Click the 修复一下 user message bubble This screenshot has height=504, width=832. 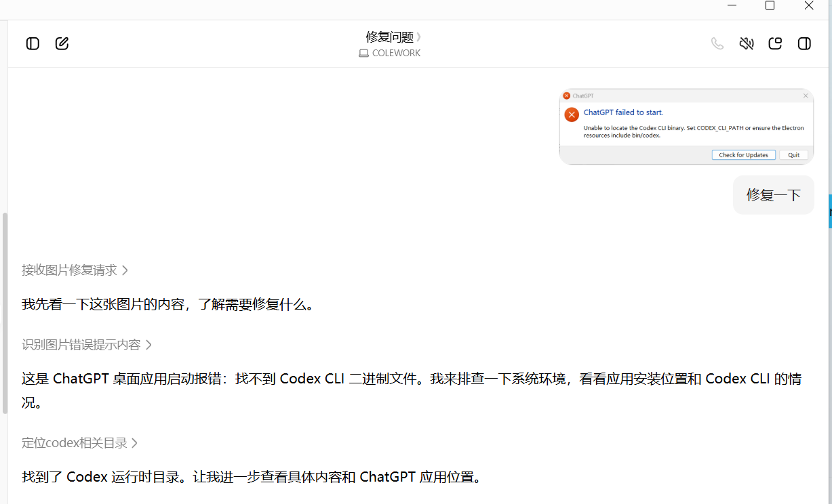pyautogui.click(x=774, y=195)
